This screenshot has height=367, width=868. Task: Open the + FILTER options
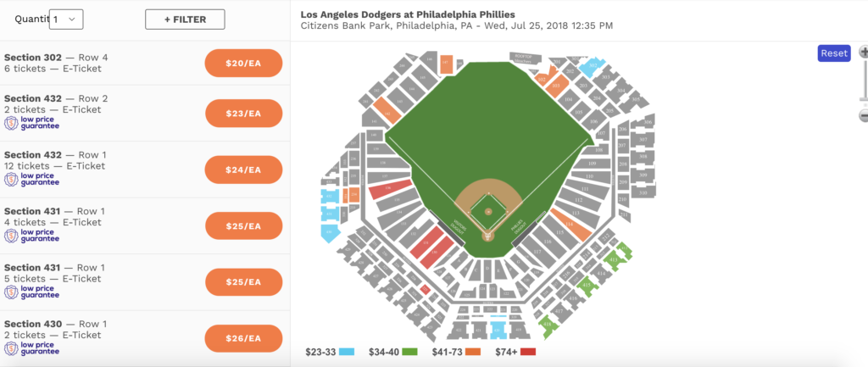184,19
